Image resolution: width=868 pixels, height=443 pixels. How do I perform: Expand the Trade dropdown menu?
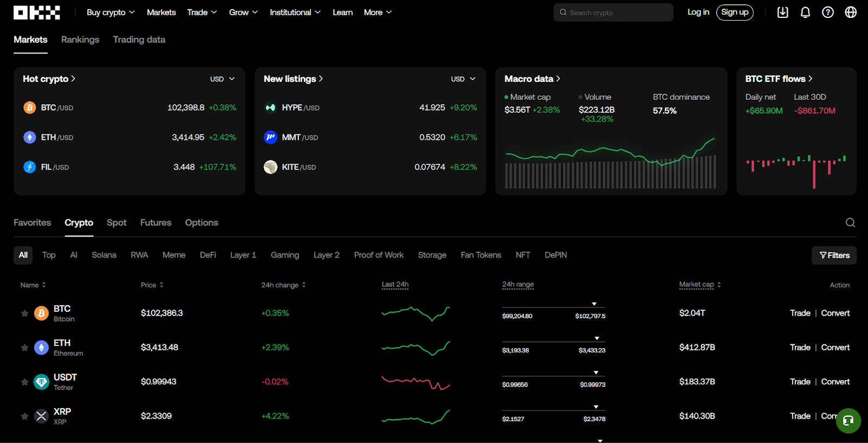click(x=202, y=12)
